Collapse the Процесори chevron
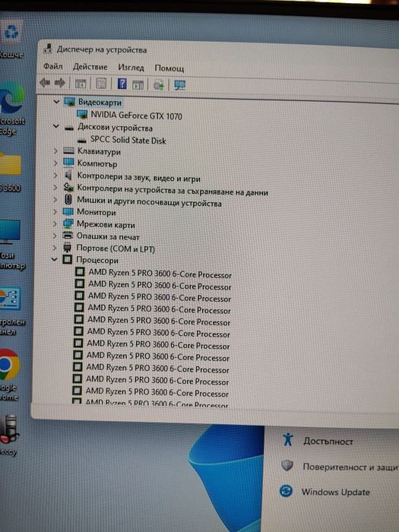The width and height of the screenshot is (399, 532). pyautogui.click(x=54, y=260)
